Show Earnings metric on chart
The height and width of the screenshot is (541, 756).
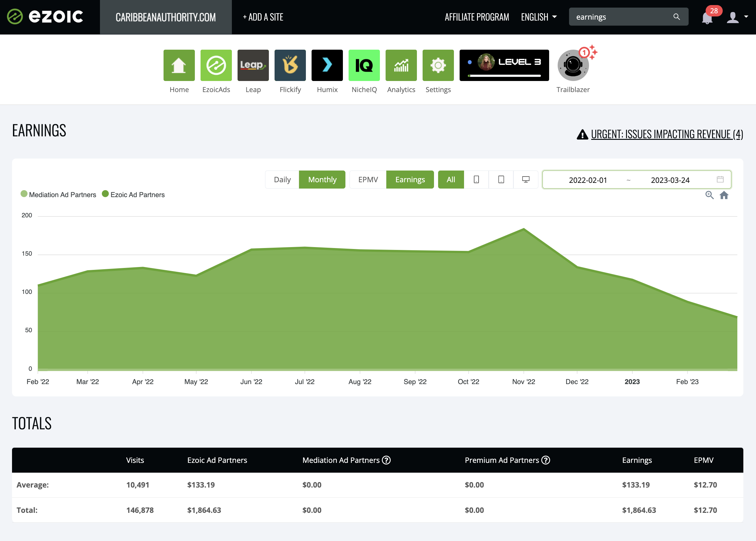(x=410, y=180)
